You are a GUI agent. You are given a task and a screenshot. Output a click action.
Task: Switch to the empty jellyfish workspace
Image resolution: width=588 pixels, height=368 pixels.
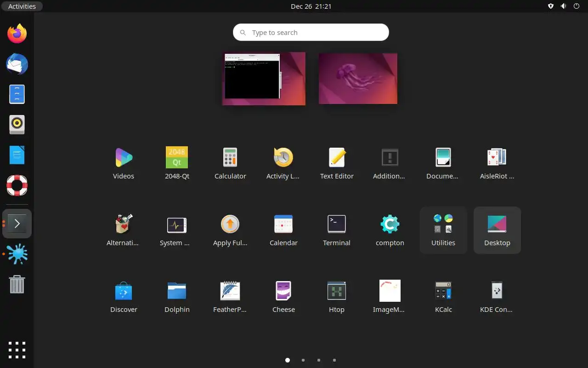358,78
